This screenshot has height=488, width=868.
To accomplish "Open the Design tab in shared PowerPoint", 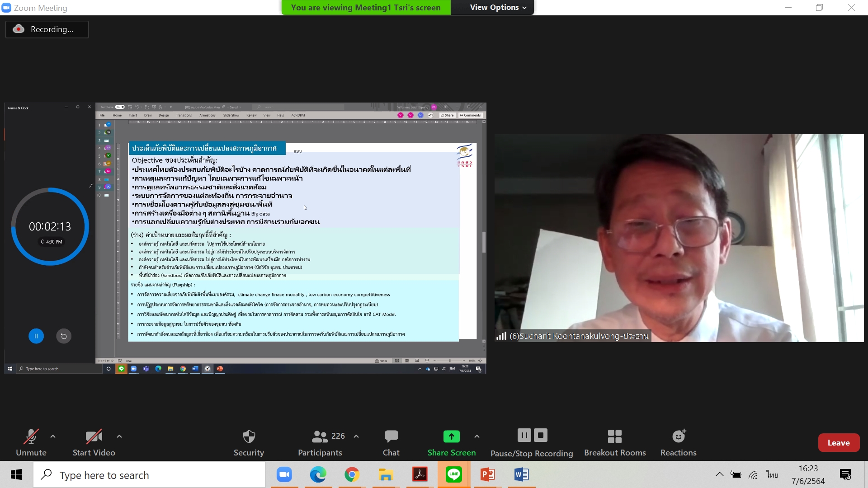I will point(164,115).
